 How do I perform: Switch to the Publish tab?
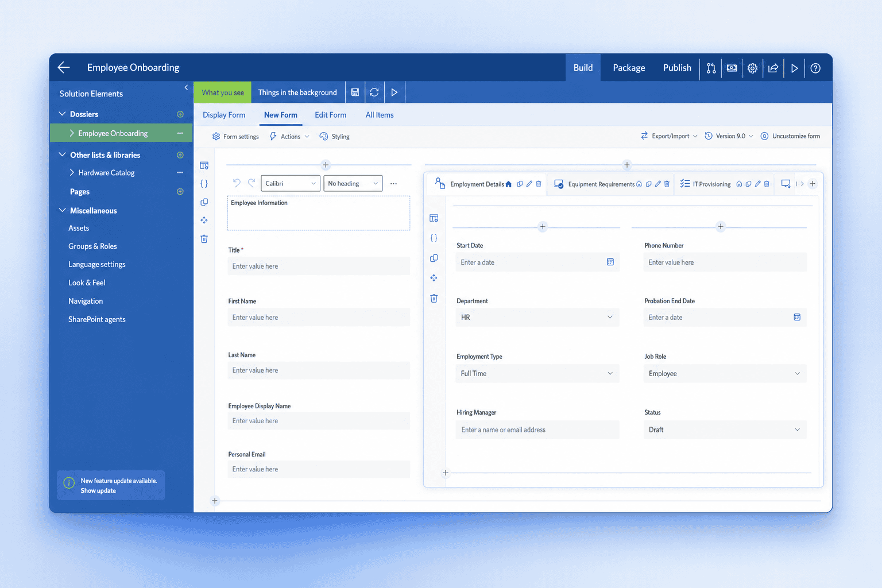coord(677,68)
